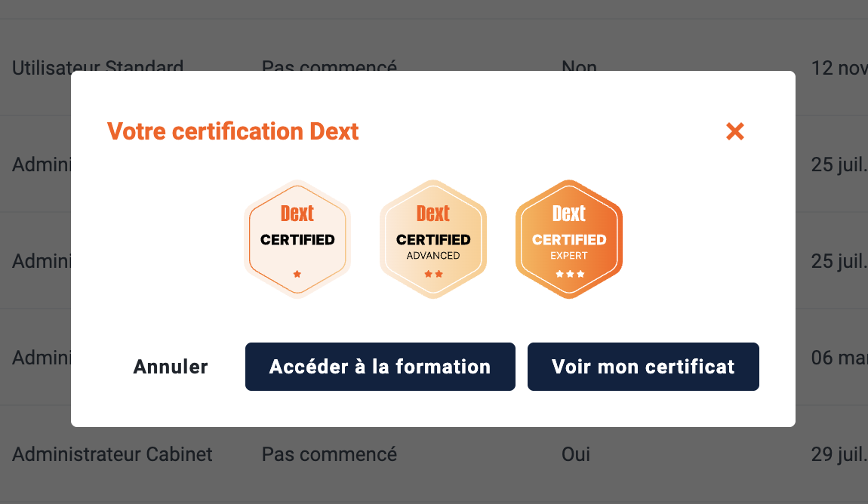View certificate with Voir mon certificat
This screenshot has width=868, height=504.
[643, 367]
